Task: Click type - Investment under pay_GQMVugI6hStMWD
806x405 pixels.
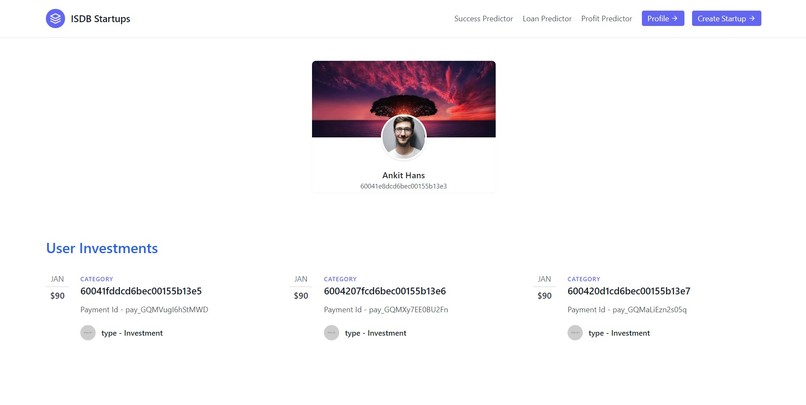Action: [x=132, y=333]
